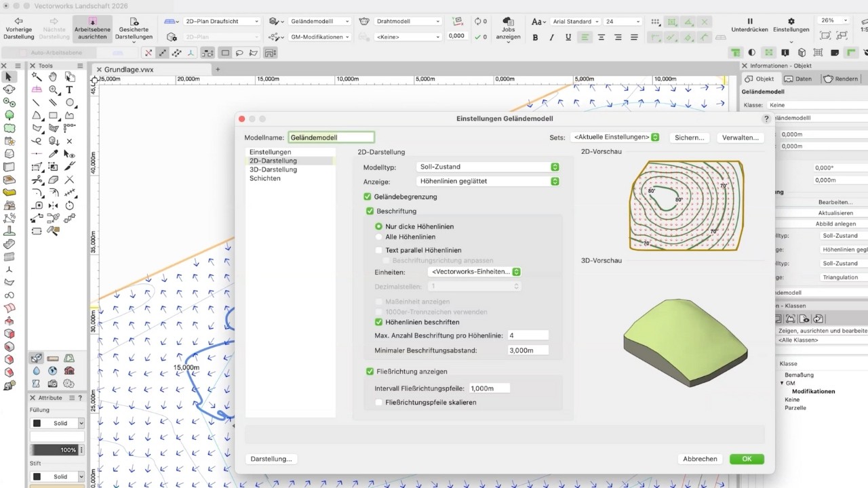This screenshot has width=868, height=488.
Task: Click Sichern... button
Action: coord(690,137)
